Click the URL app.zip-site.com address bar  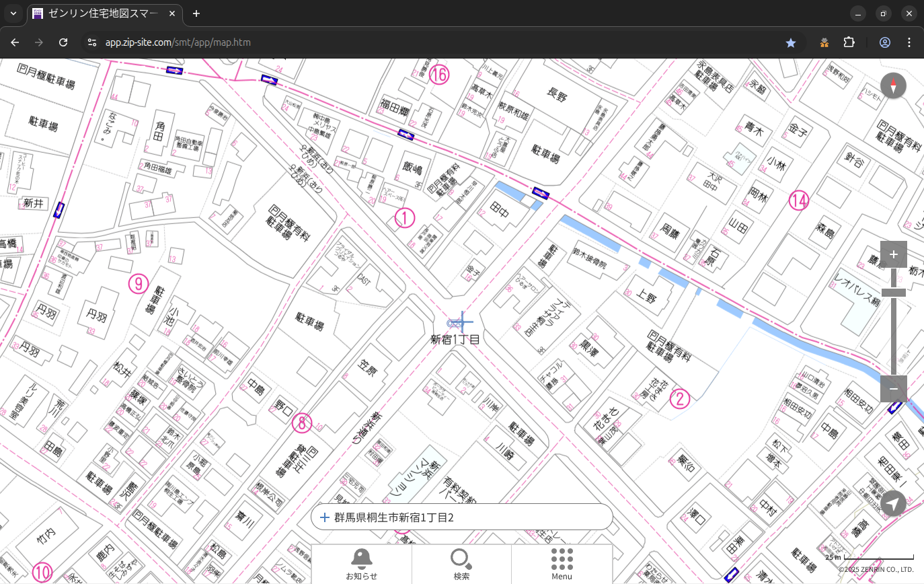pos(178,42)
